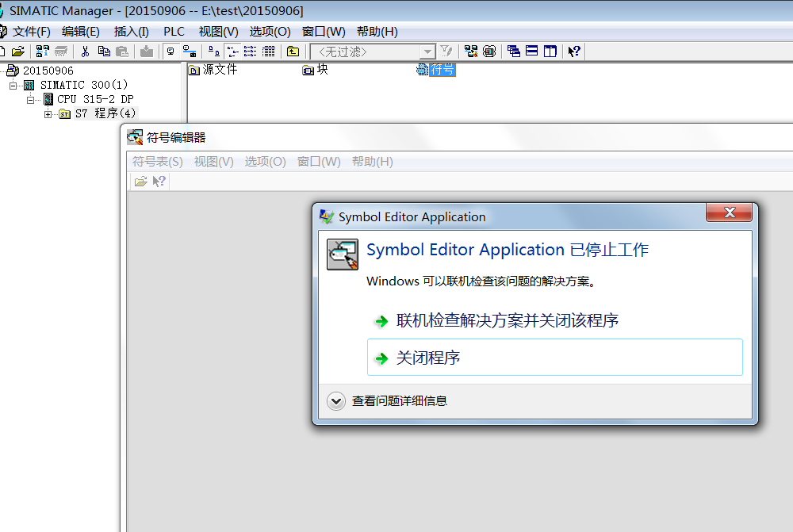Close the Symbol Editor Application error dialog
The width and height of the screenshot is (793, 532).
(729, 212)
